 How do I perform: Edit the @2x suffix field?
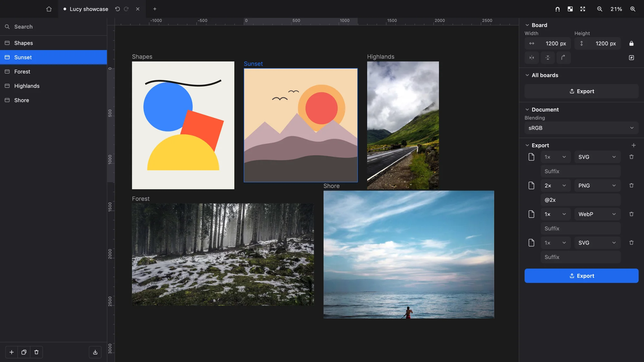pyautogui.click(x=581, y=200)
